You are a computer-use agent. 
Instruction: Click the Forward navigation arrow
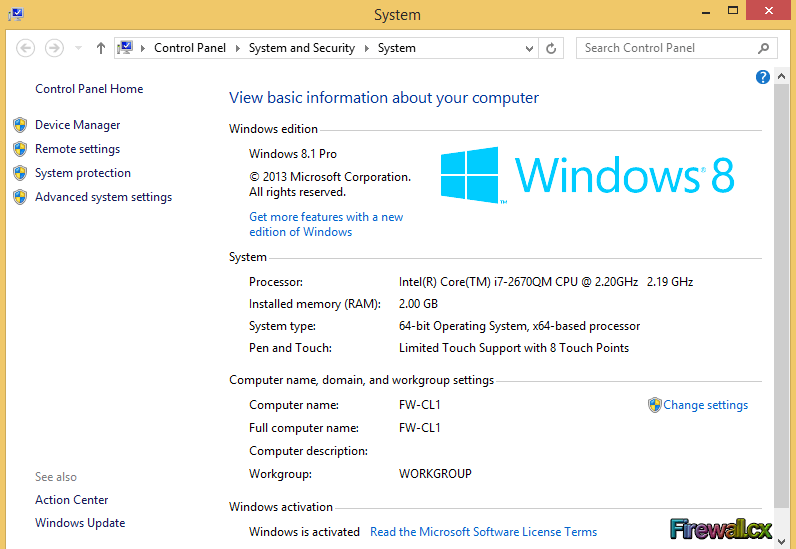click(x=54, y=48)
